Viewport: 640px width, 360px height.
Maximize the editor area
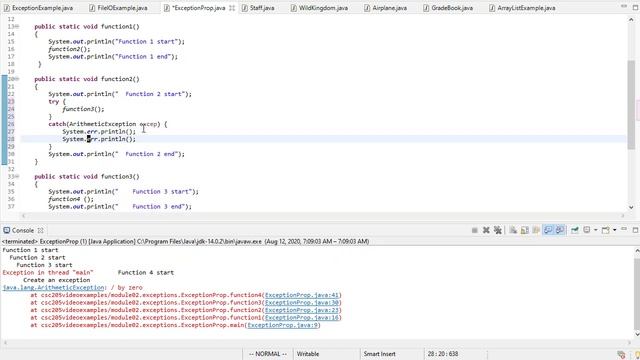(636, 7)
